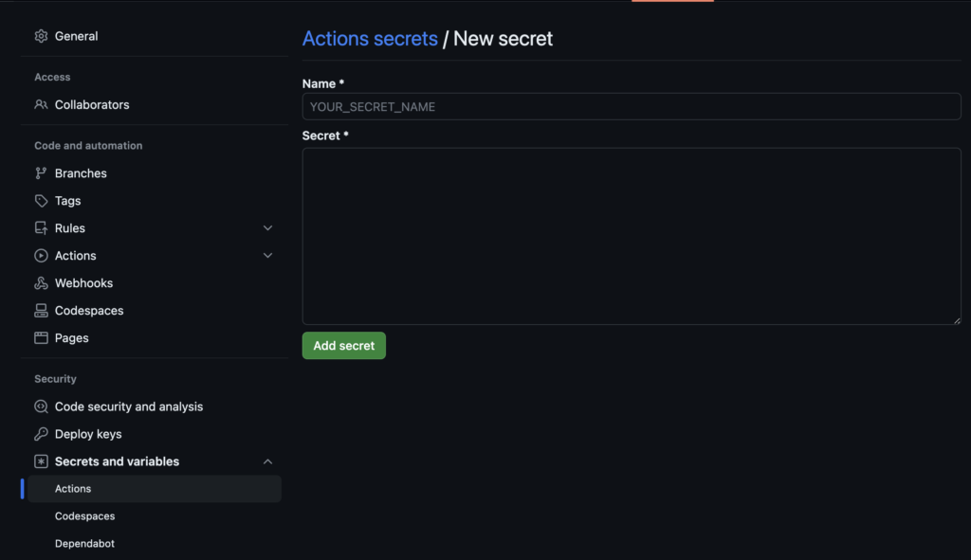Open Dependabot secrets submenu item
971x560 pixels.
[x=84, y=544]
